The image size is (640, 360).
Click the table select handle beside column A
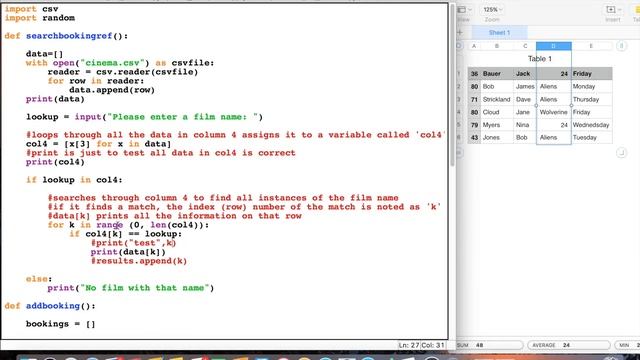click(x=459, y=46)
